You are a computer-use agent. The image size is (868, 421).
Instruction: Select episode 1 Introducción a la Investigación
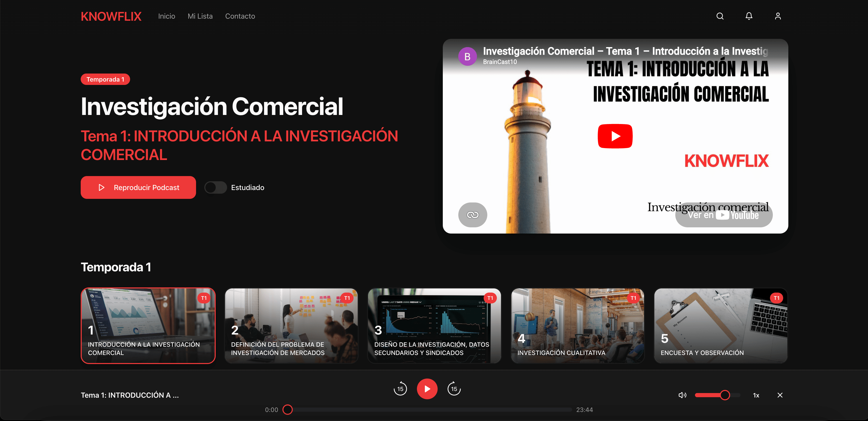coord(148,325)
